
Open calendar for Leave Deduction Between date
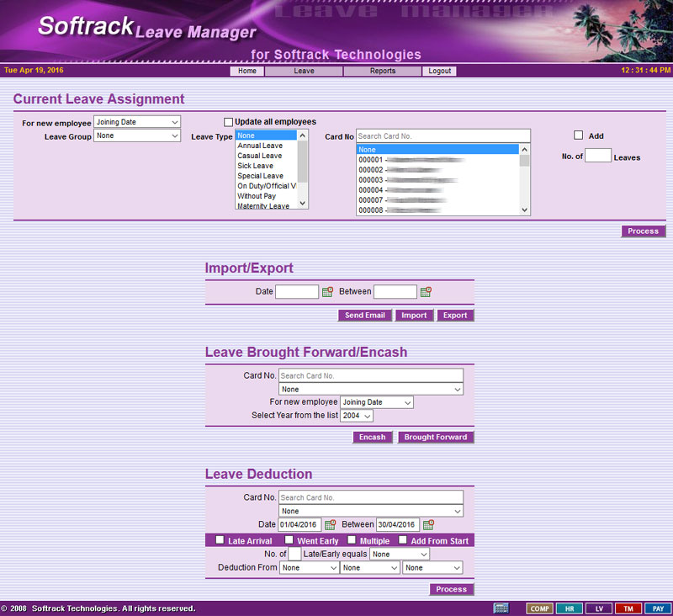428,524
